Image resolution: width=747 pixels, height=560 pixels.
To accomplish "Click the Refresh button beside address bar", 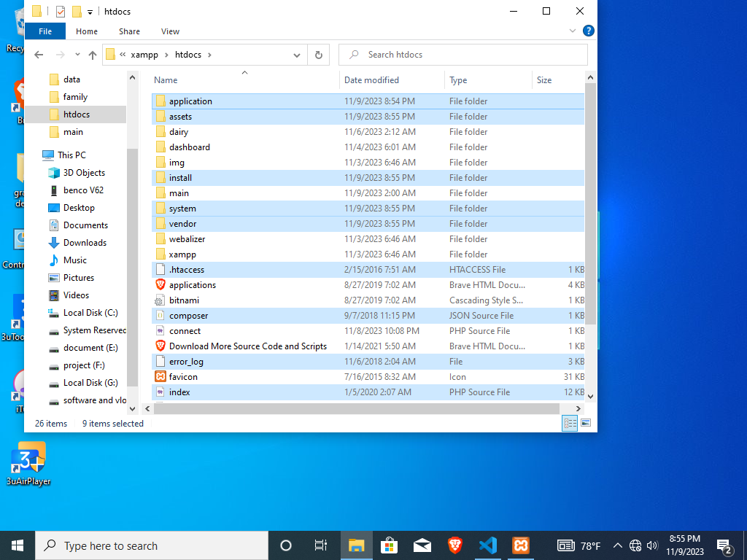I will click(318, 55).
